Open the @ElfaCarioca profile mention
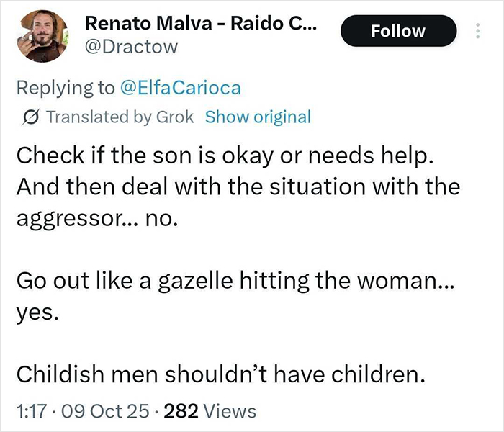Viewport: 504px width, 432px height. click(180, 88)
